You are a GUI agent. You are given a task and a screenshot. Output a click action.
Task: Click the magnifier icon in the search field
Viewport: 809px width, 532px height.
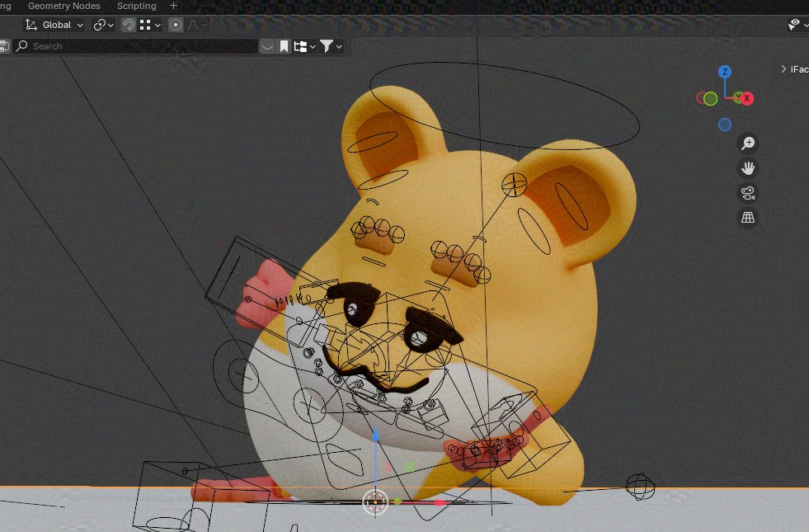21,46
